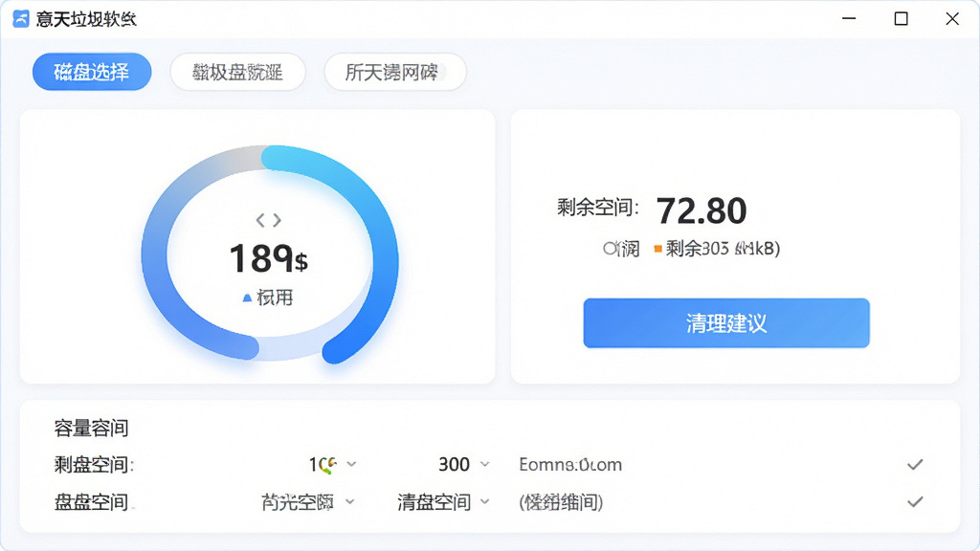Click the blue disk usage ring chart
Viewport: 980px width, 551px height.
[x=269, y=254]
